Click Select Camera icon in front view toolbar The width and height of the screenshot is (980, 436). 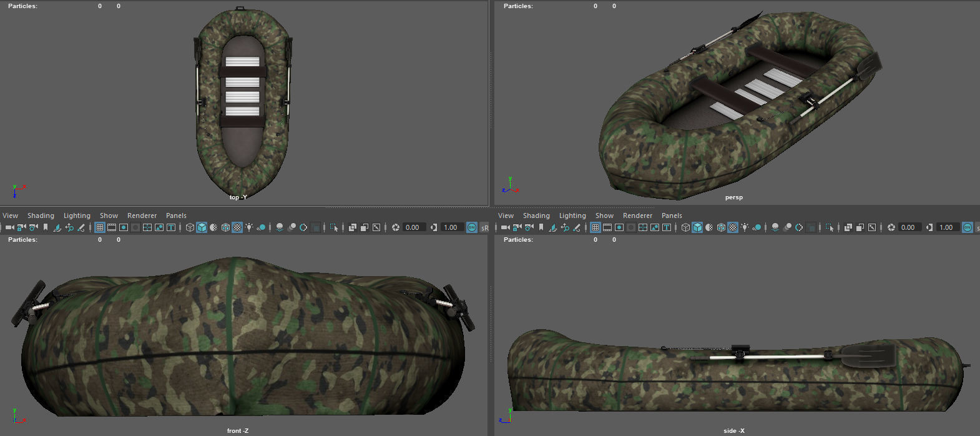10,227
